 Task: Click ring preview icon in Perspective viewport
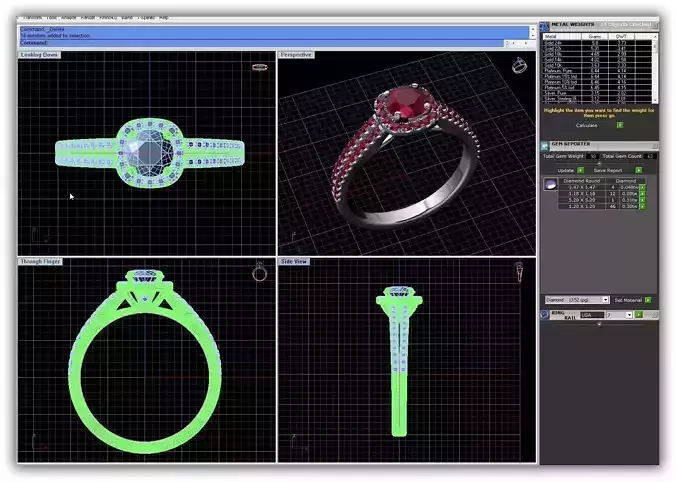(x=520, y=66)
